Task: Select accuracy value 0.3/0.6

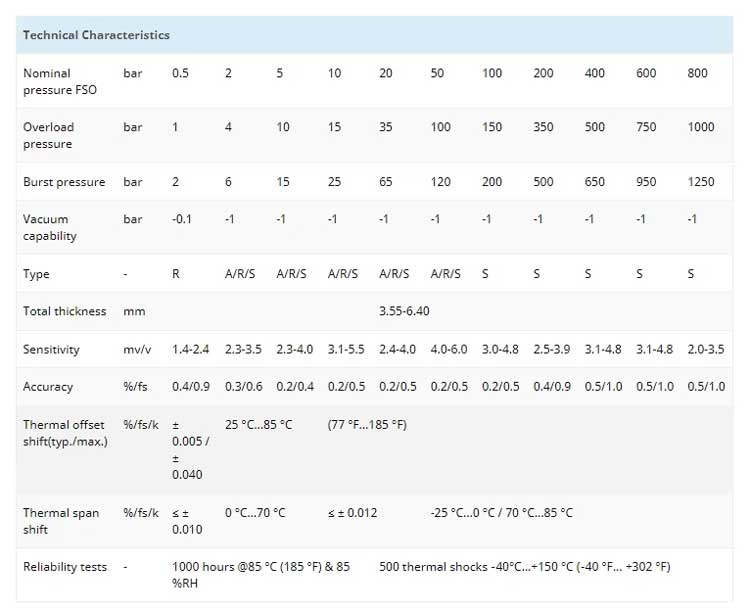Action: point(243,387)
